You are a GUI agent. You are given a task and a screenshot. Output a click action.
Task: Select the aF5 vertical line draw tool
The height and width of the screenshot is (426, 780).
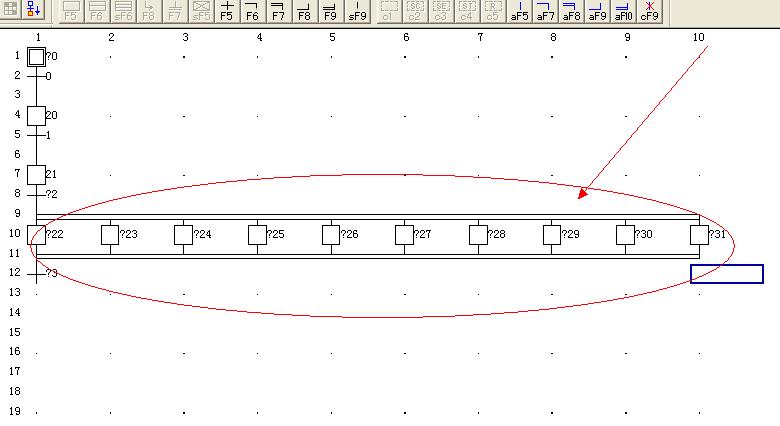[x=520, y=10]
